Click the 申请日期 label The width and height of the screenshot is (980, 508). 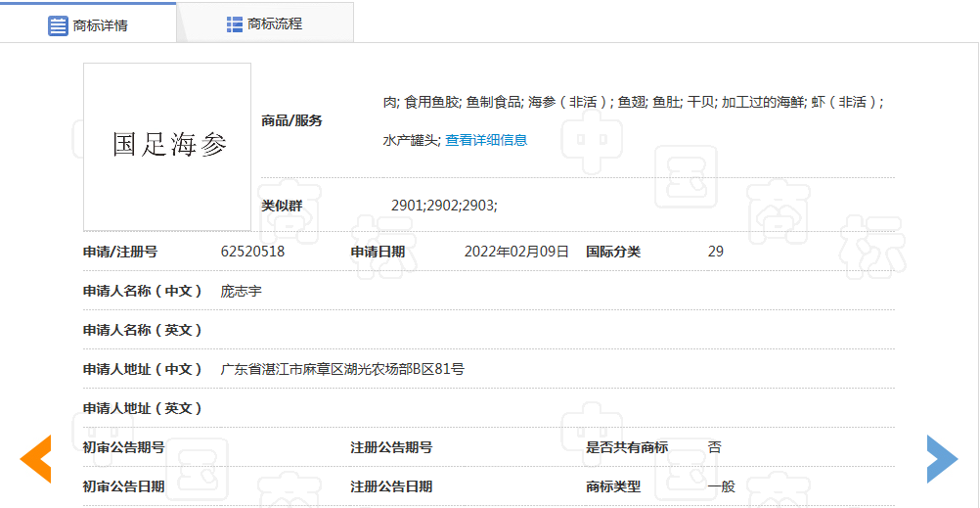[x=378, y=252]
